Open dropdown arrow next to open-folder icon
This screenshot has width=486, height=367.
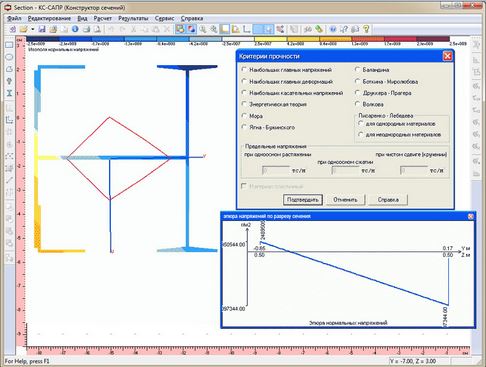pyautogui.click(x=33, y=29)
